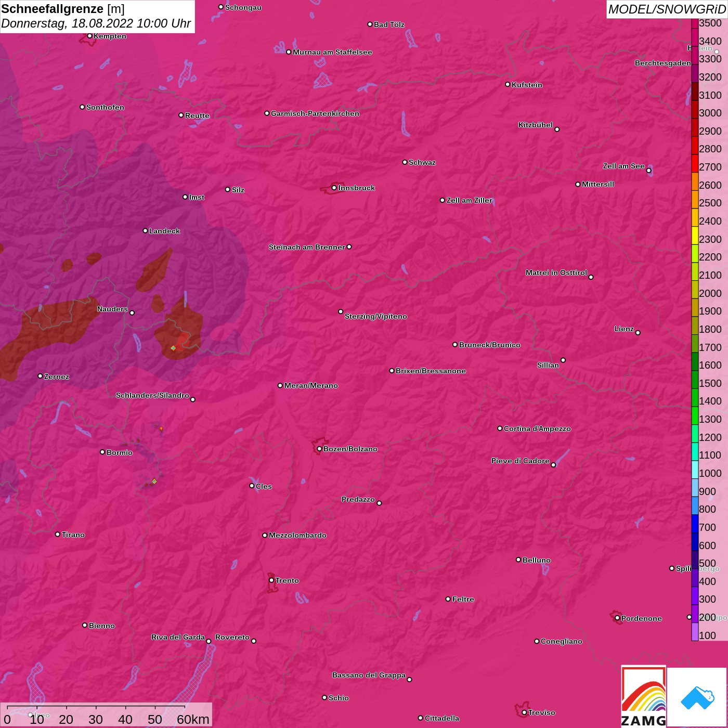728x728 pixels.
Task: Click the Belluno city marker dot
Action: (518, 560)
